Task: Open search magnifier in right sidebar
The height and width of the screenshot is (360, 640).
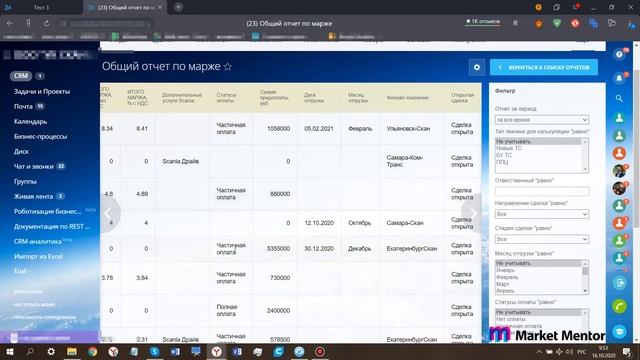Action: click(x=619, y=98)
